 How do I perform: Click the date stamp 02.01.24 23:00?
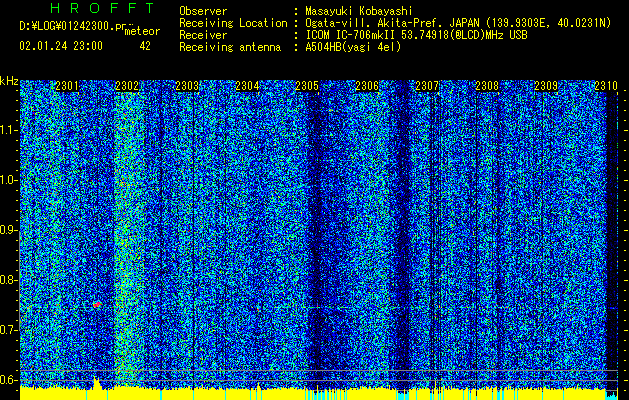pos(61,46)
